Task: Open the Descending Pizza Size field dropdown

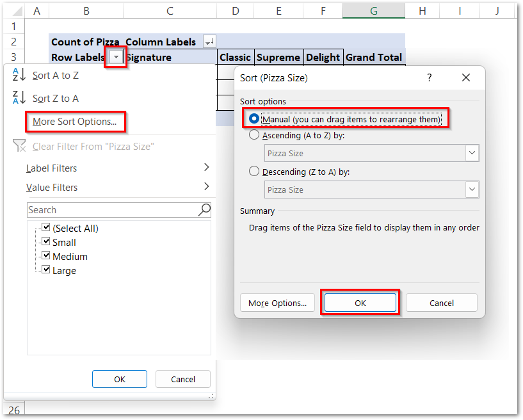Action: tap(472, 190)
